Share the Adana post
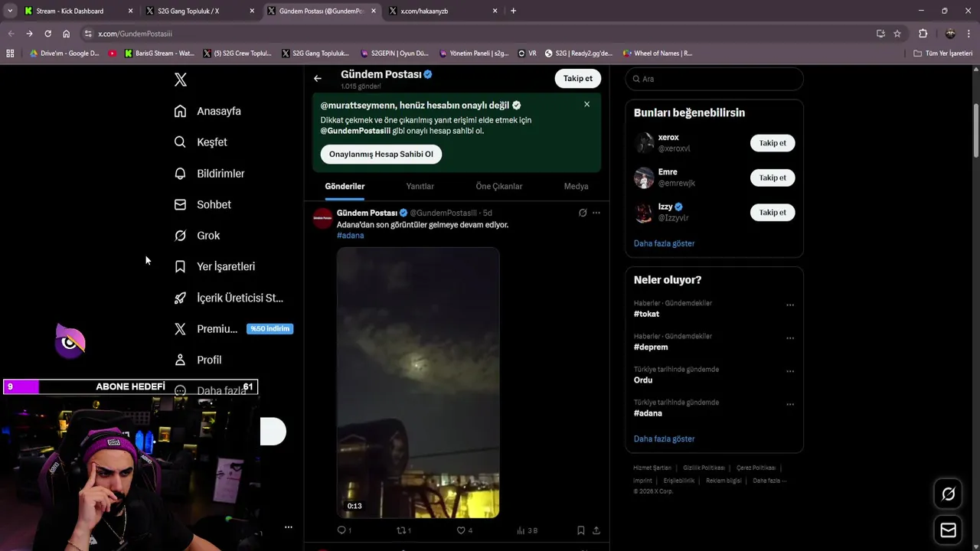Screen dimensions: 980x551 click(x=596, y=530)
